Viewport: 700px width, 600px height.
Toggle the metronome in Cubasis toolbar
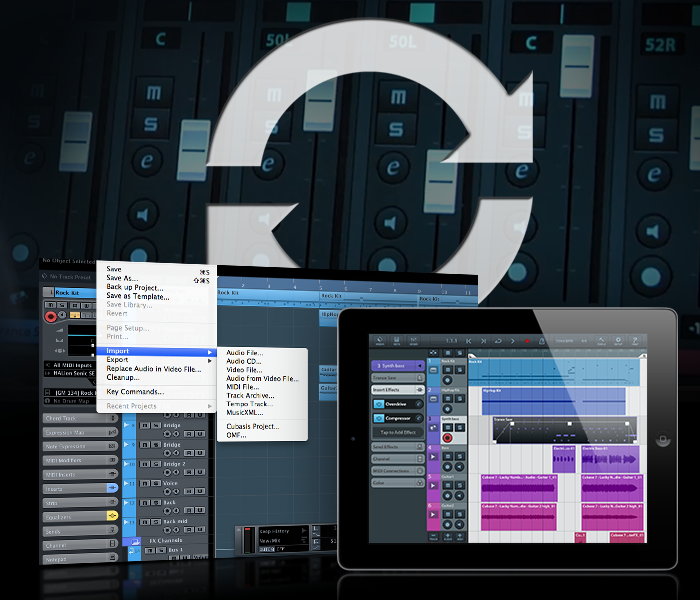(x=542, y=341)
